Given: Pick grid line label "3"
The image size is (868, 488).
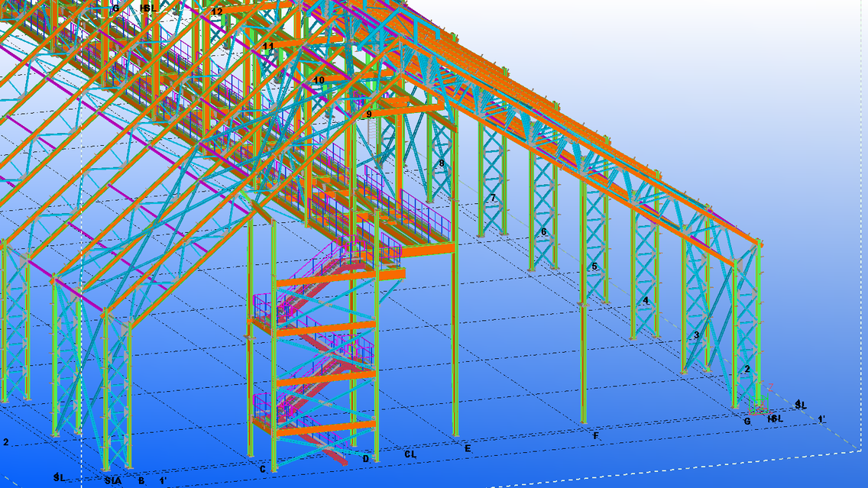Looking at the screenshot, I should click(x=696, y=335).
